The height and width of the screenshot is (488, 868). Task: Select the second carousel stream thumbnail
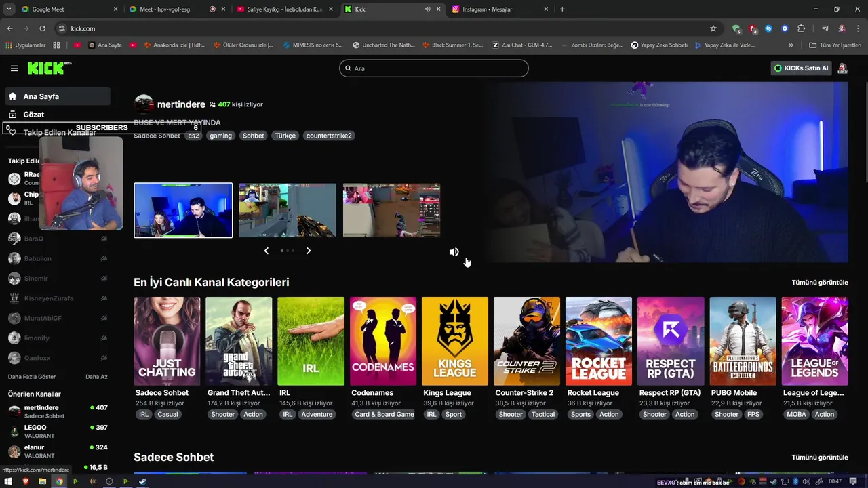[x=288, y=210]
